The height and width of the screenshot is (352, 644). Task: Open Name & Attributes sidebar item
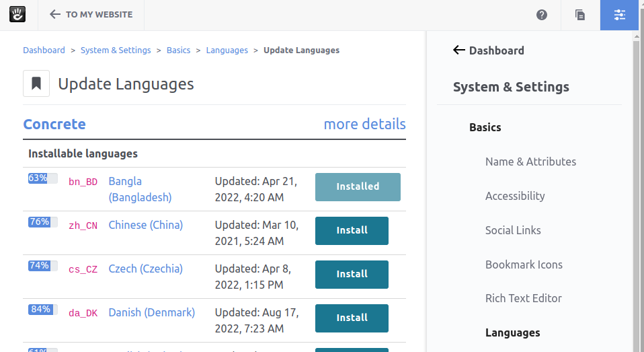[x=530, y=162]
